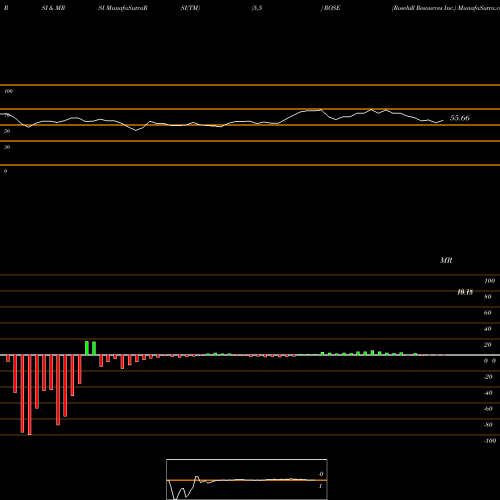
Task: Open the mini overview chart thumbnail
Action: click(x=247, y=479)
